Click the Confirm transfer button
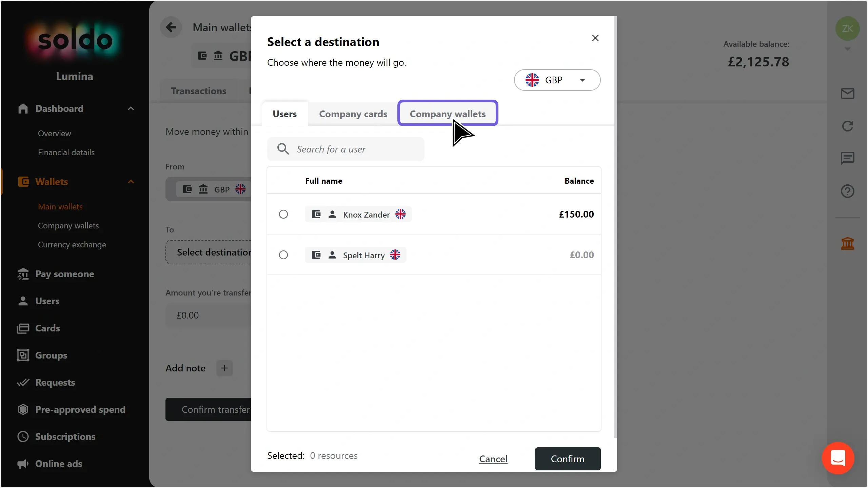This screenshot has width=868, height=488. tap(208, 409)
